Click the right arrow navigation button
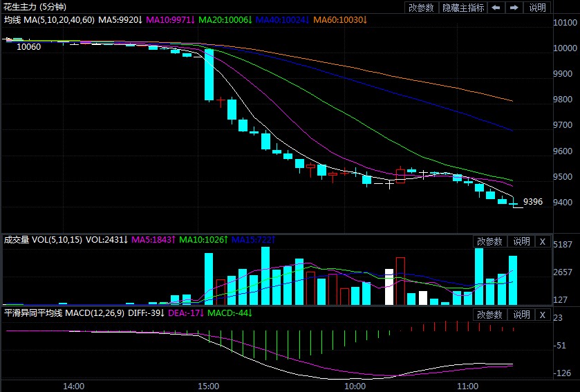Screen dimensions: 580x392 [514, 8]
